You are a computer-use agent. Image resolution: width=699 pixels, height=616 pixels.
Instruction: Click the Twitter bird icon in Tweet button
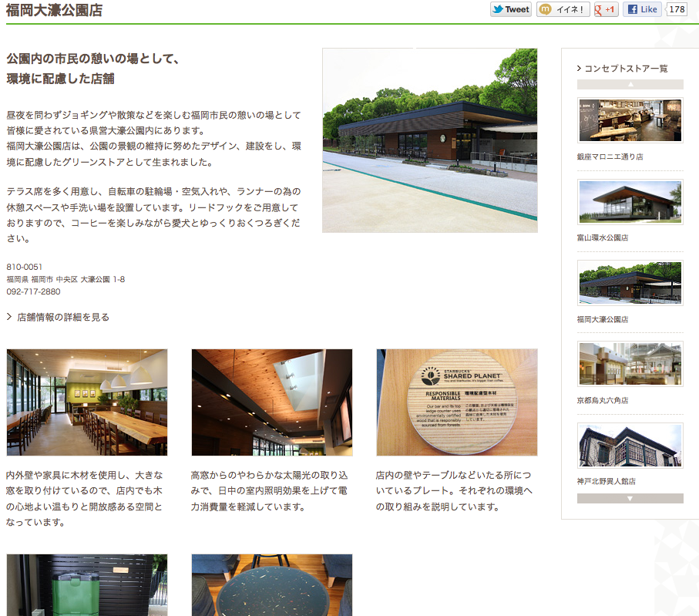click(498, 9)
